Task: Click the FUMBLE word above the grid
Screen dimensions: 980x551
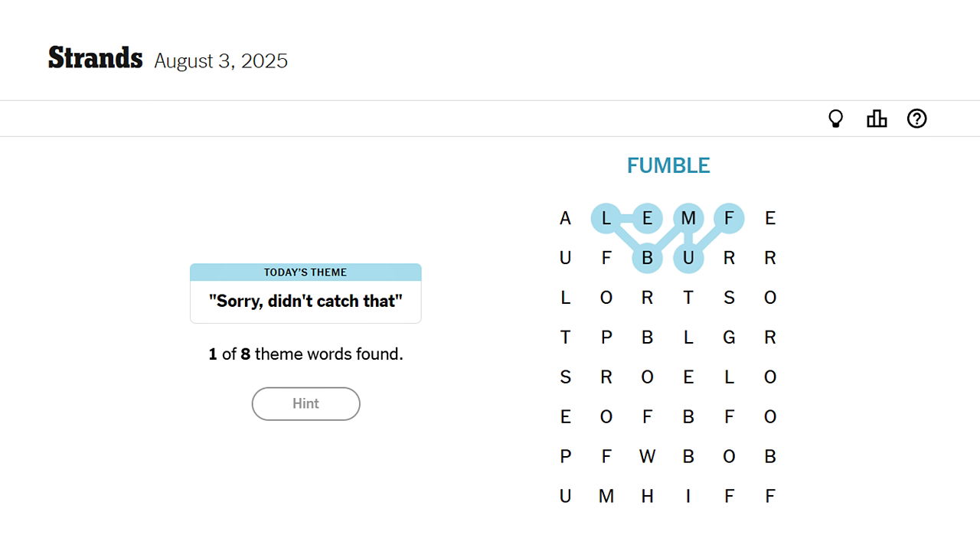Action: click(668, 166)
